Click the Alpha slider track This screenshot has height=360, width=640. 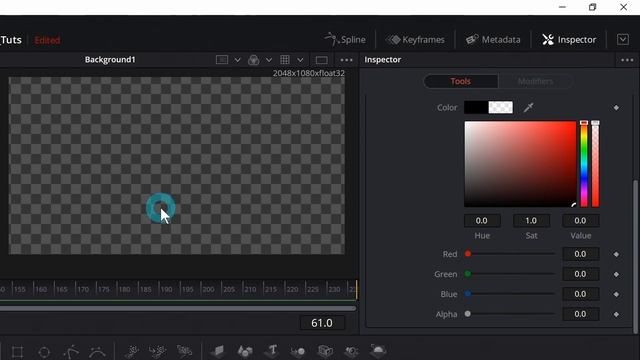click(x=510, y=314)
